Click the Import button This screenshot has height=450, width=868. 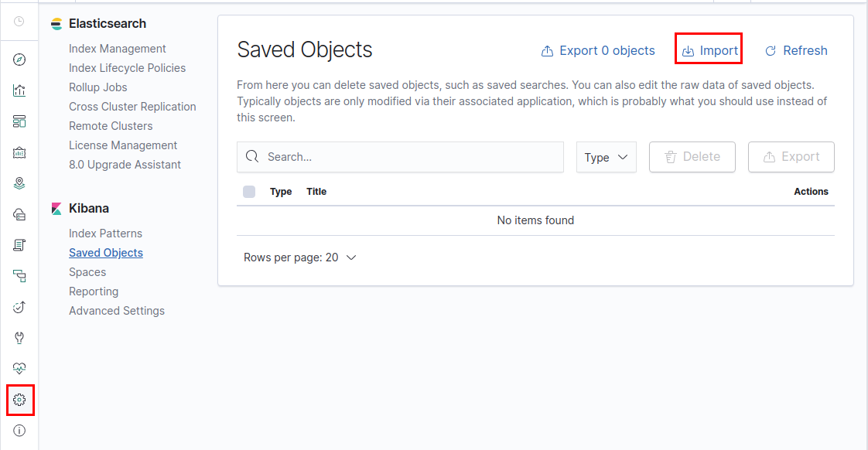coord(709,50)
